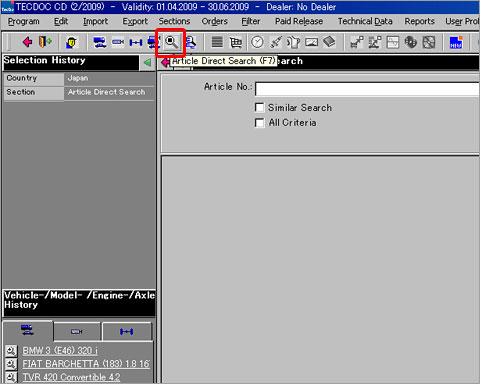Open BMW 3 (E46) 320 i link
This screenshot has height=384, width=480.
[x=60, y=351]
